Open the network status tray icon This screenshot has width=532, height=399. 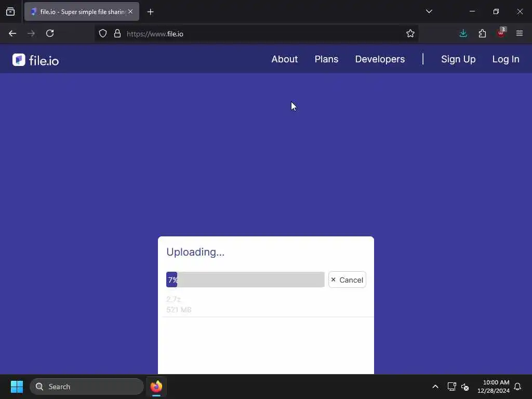pos(451,387)
